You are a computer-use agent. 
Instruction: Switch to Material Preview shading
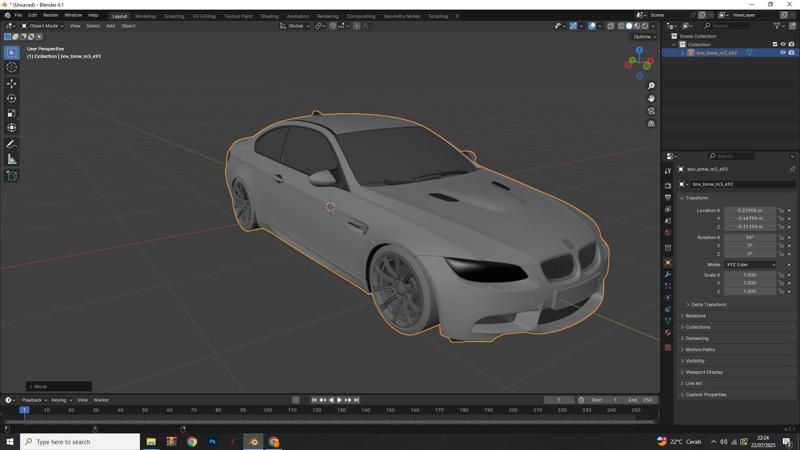pos(637,26)
